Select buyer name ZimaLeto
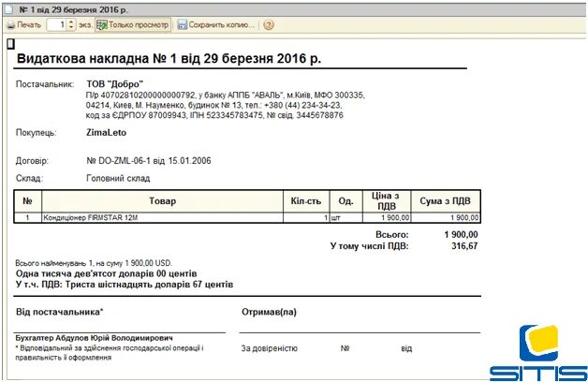Screen dimensions: 588x382 click(x=106, y=133)
